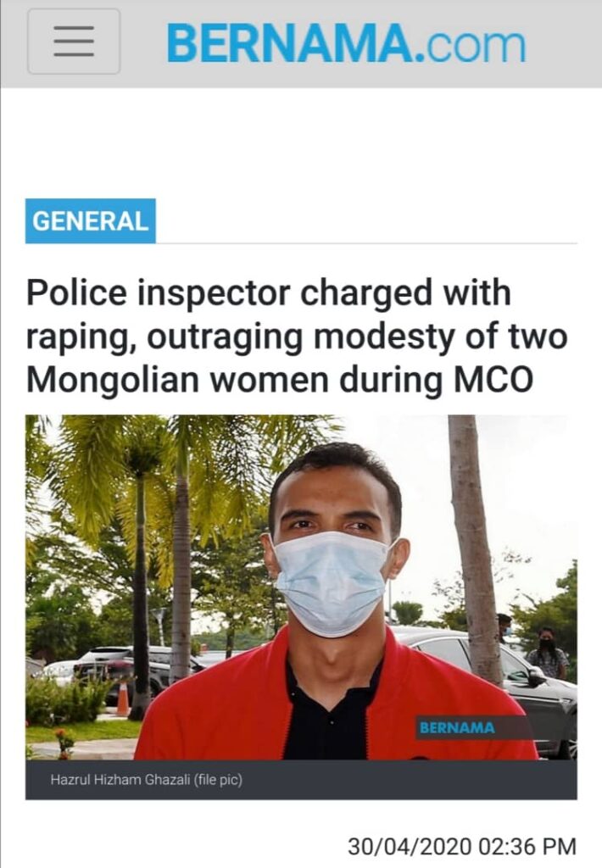Open the hamburger navigation menu
Viewport: 602px width, 868px height.
[x=74, y=42]
